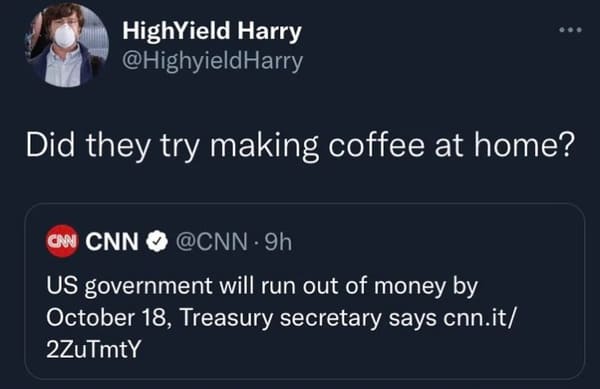The height and width of the screenshot is (389, 600).
Task: Click the white mask in profile avatar
Action: point(65,36)
